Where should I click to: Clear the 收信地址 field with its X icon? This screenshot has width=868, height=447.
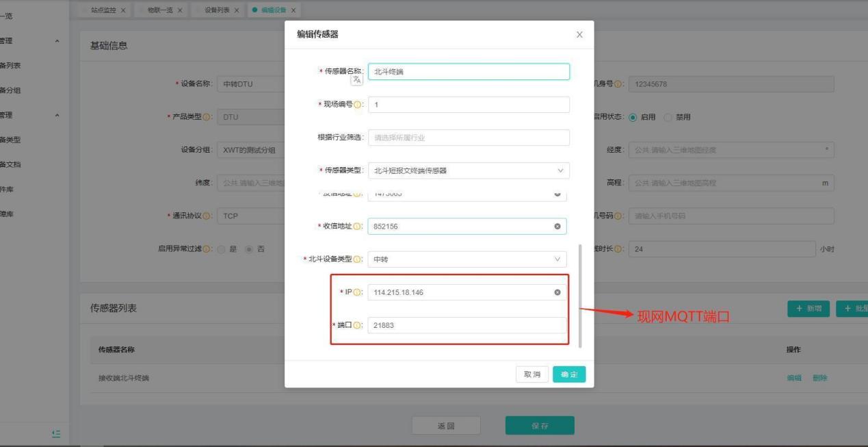557,227
